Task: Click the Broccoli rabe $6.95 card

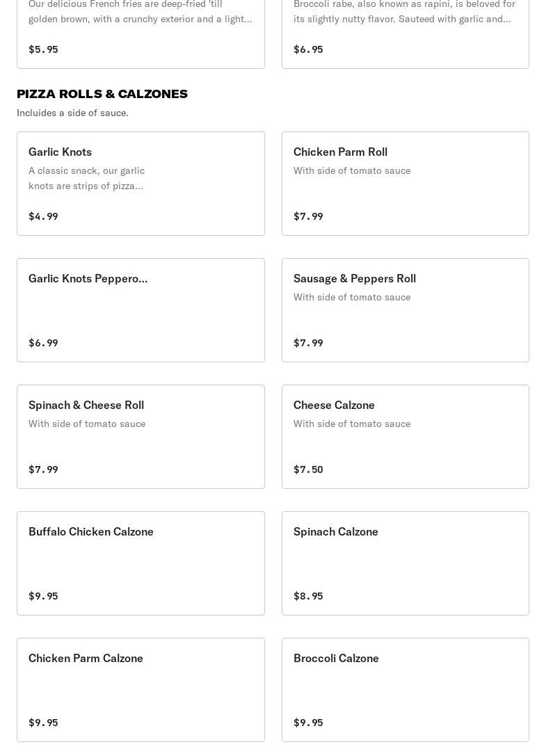Action: click(x=405, y=35)
